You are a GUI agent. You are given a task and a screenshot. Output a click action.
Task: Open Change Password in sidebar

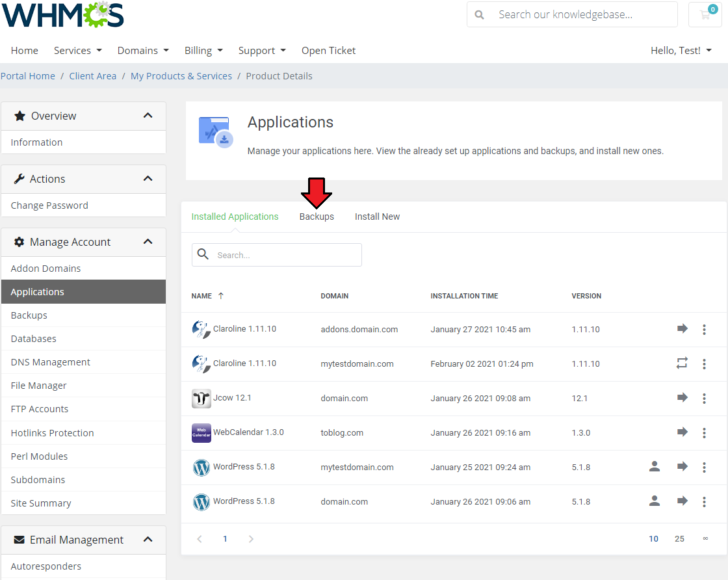point(84,205)
